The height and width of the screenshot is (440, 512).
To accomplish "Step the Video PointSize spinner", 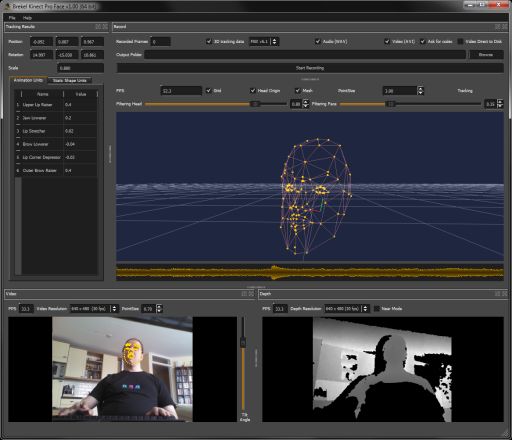I will (159, 309).
